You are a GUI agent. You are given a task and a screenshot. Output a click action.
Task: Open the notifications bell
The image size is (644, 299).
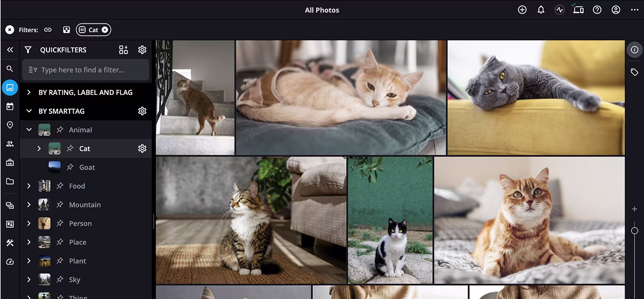pos(540,10)
